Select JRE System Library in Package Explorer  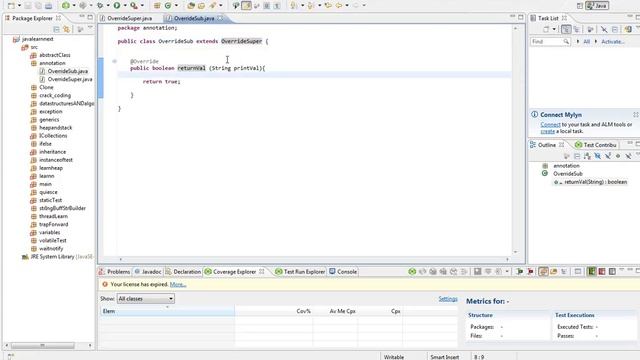point(57,257)
